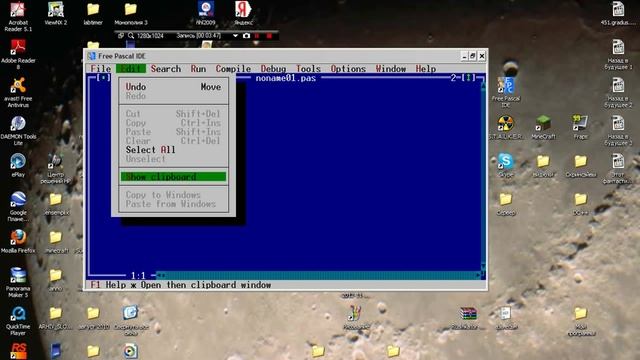Viewport: 640px width, 360px height.
Task: Click the recorder magnifier zoom icon
Action: [131, 36]
